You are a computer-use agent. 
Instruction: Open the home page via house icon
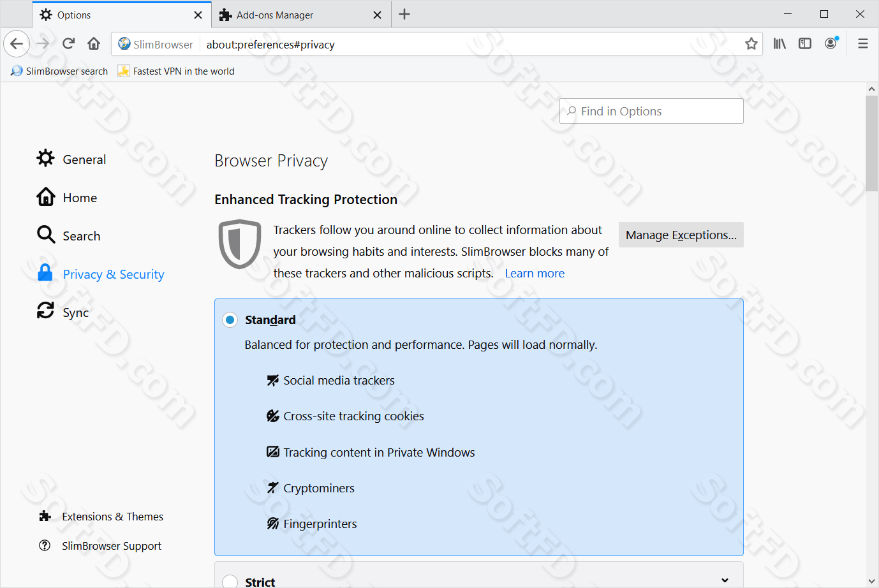[94, 44]
